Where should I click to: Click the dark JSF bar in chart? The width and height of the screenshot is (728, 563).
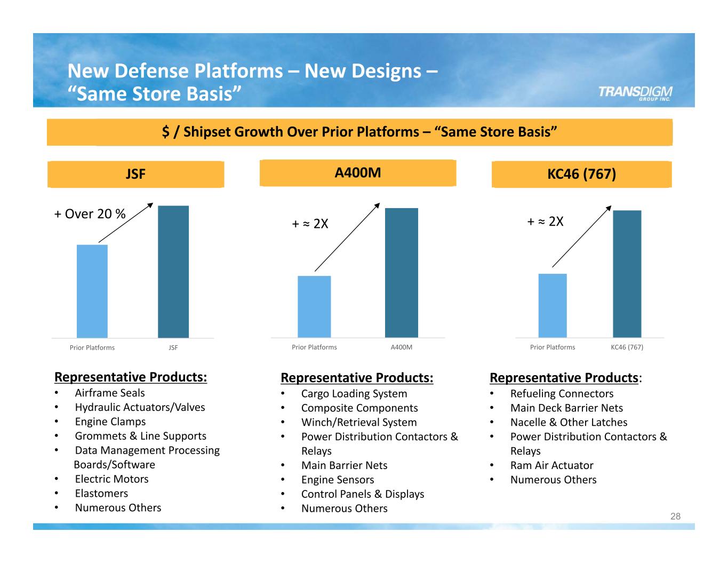[173, 272]
